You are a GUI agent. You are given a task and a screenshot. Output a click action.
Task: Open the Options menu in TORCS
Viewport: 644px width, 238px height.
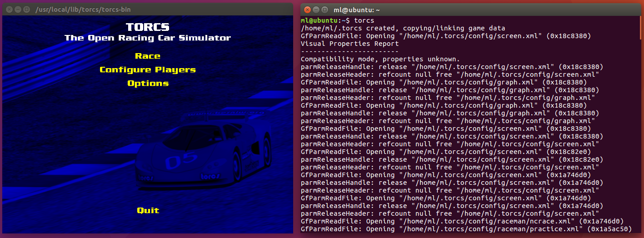coord(148,84)
